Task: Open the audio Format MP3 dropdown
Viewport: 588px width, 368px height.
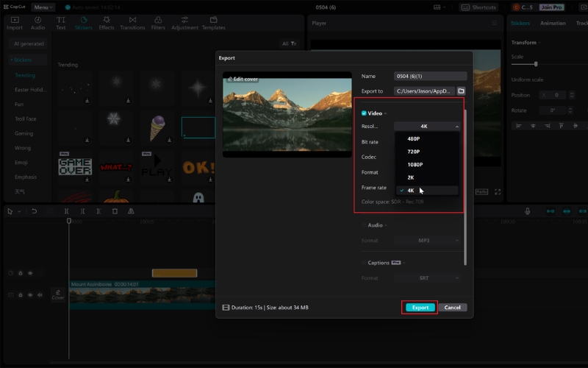Action: 427,241
